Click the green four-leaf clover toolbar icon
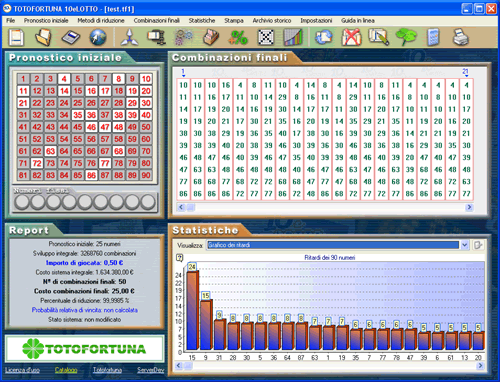The height and width of the screenshot is (382, 500). pyautogui.click(x=406, y=37)
